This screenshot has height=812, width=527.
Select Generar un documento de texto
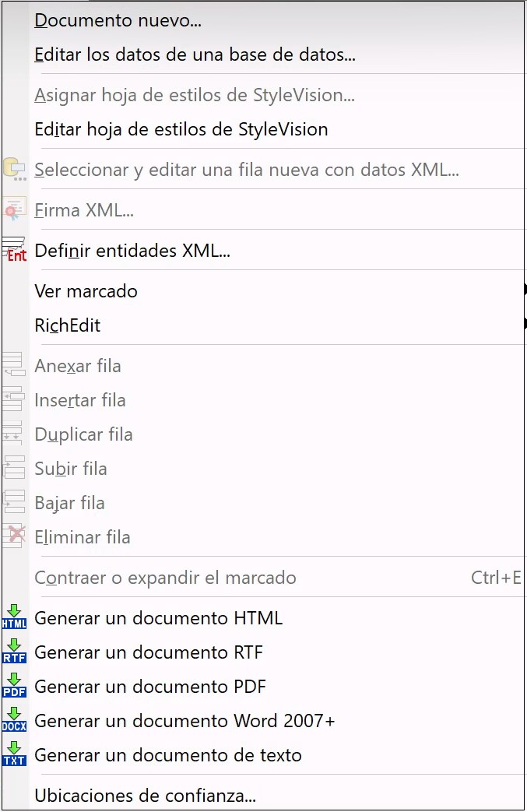coord(168,755)
